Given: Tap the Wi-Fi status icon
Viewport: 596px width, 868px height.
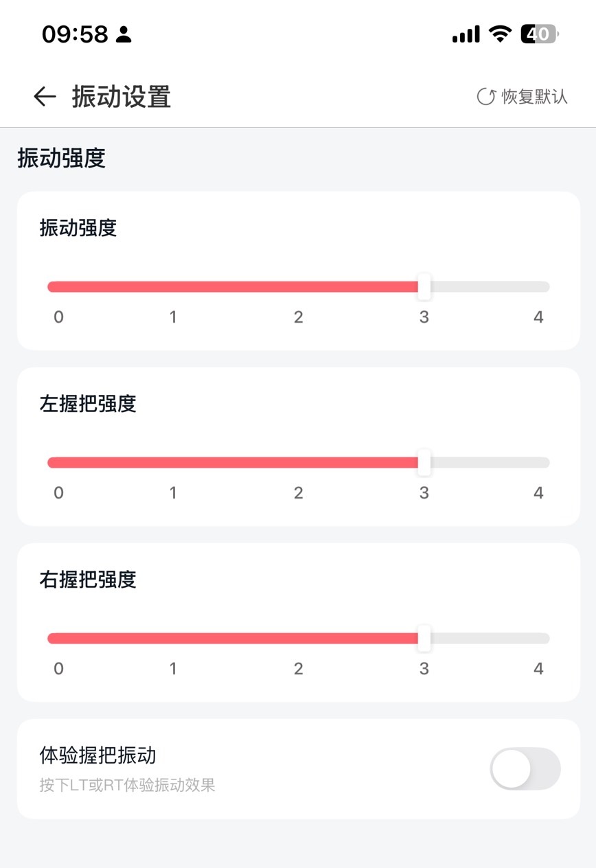Looking at the screenshot, I should click(x=501, y=34).
